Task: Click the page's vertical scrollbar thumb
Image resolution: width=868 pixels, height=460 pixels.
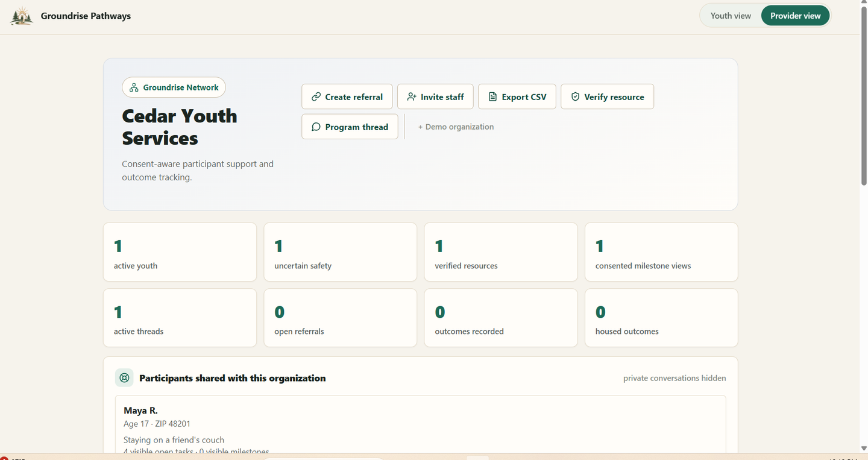Action: [864, 96]
